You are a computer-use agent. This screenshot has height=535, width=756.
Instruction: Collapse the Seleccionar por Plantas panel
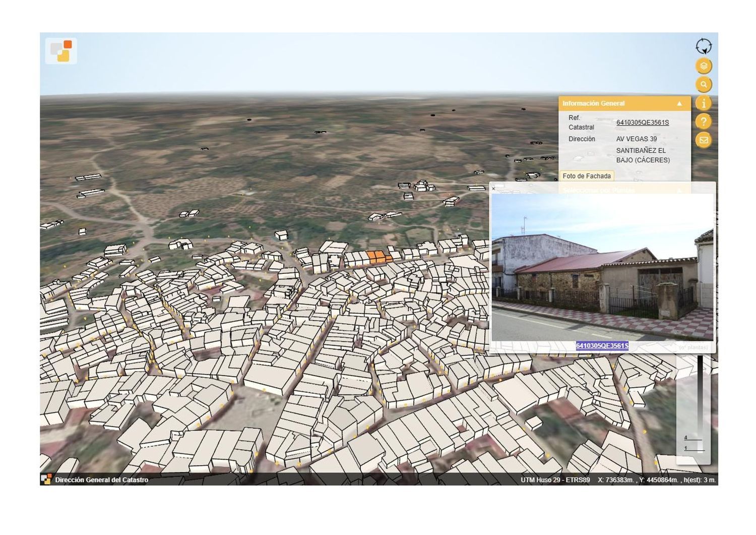point(679,190)
